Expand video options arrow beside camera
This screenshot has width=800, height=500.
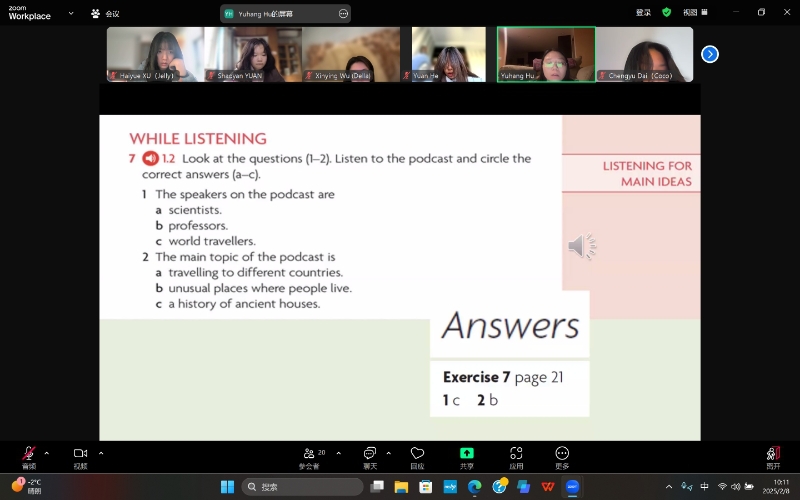coord(100,452)
